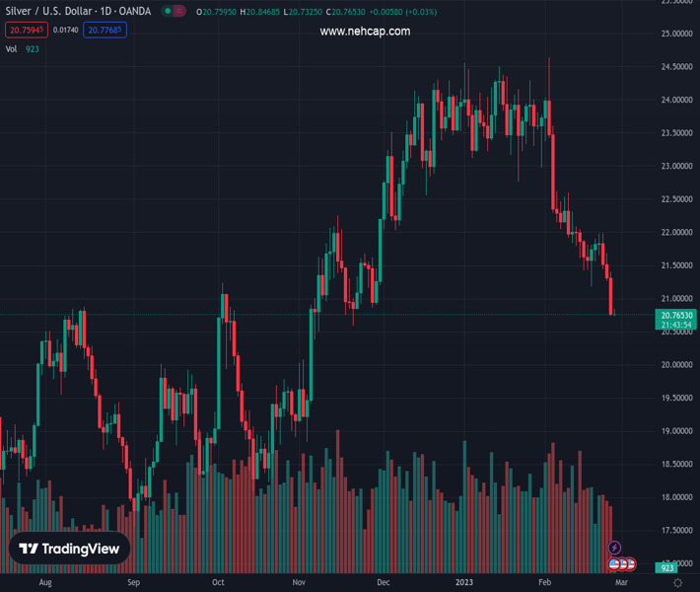Open the TradingView logo link
This screenshot has width=700, height=592.
tap(70, 549)
